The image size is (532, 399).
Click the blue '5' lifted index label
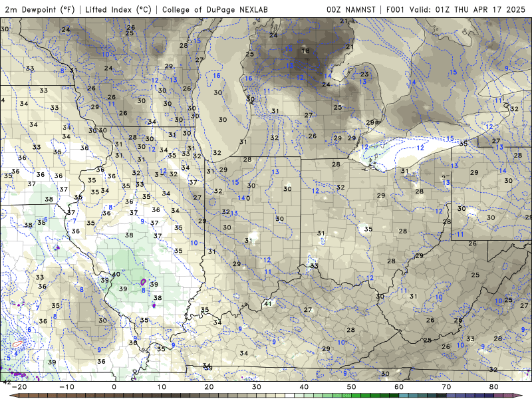tap(9, 358)
